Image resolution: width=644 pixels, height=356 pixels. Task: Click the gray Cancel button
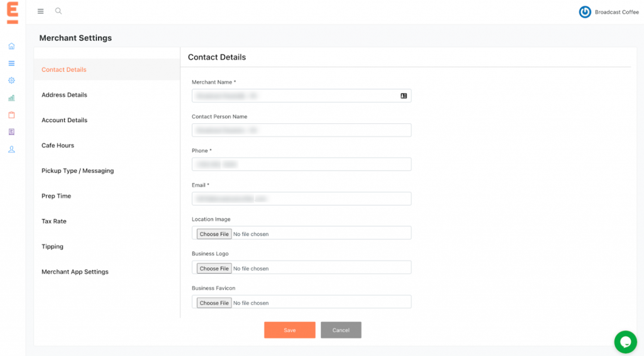click(x=341, y=330)
